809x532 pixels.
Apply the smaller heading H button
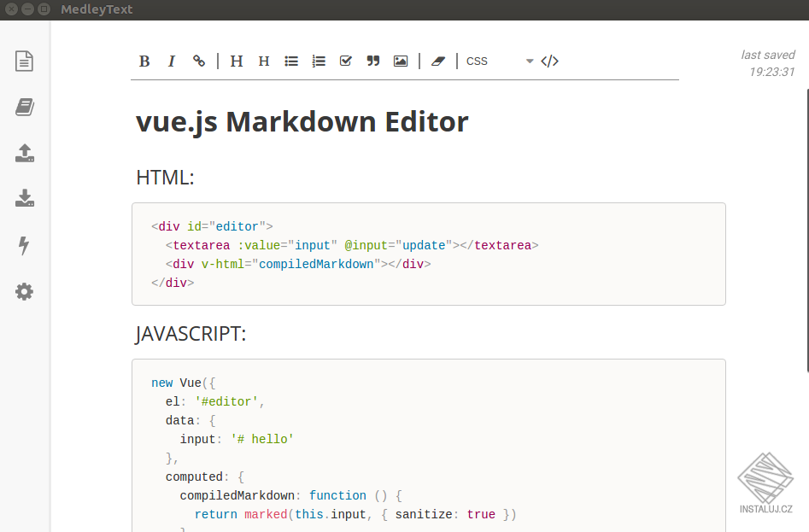(264, 61)
